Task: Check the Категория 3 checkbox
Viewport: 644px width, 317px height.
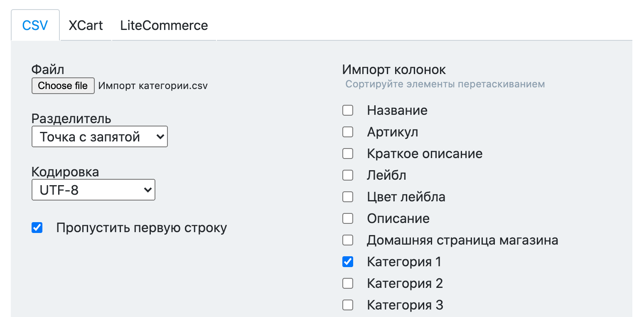Action: point(348,305)
